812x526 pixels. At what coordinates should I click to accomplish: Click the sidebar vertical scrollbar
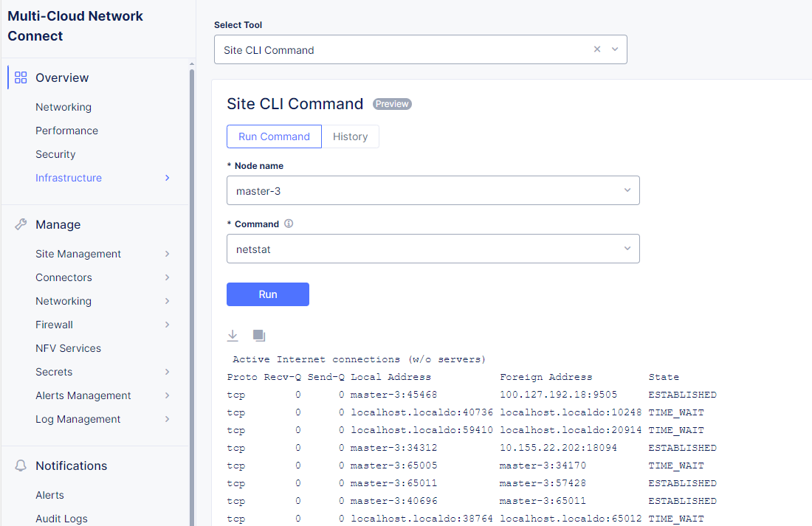click(x=192, y=295)
